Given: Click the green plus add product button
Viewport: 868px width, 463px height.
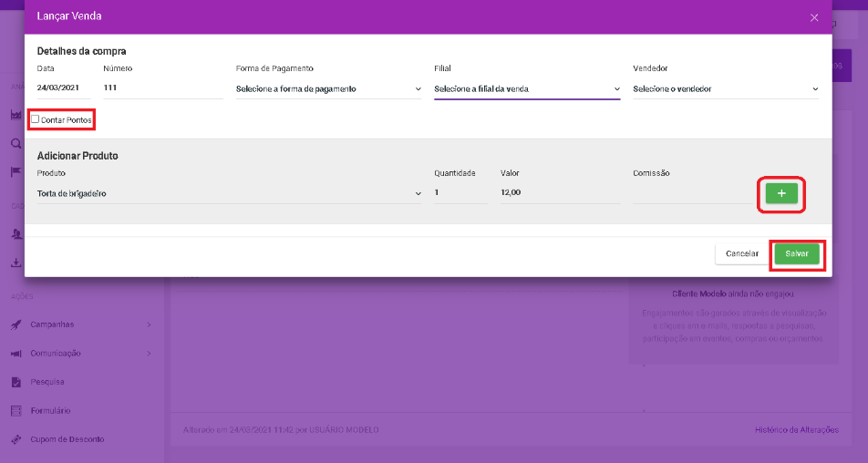Looking at the screenshot, I should coord(781,193).
